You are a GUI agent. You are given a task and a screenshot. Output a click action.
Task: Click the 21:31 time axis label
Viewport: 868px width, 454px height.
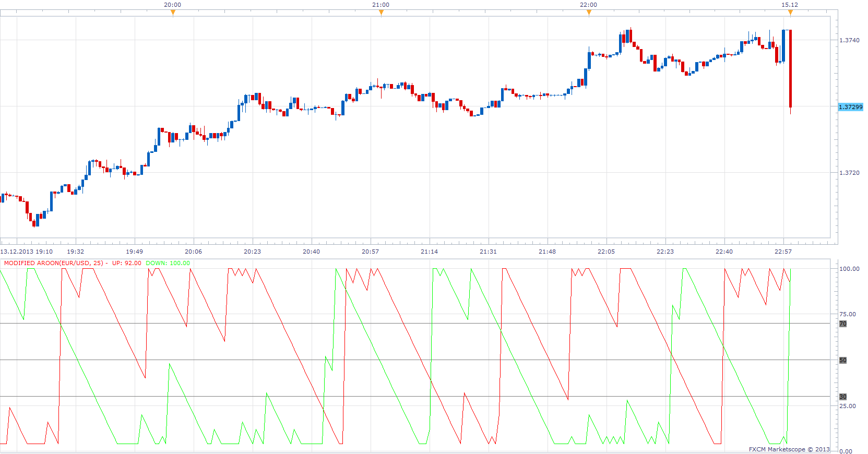[x=489, y=252]
